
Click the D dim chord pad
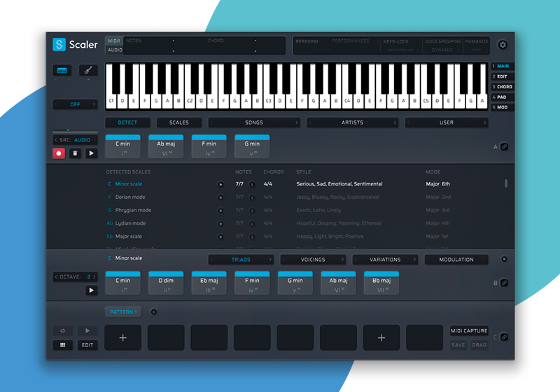tap(166, 283)
